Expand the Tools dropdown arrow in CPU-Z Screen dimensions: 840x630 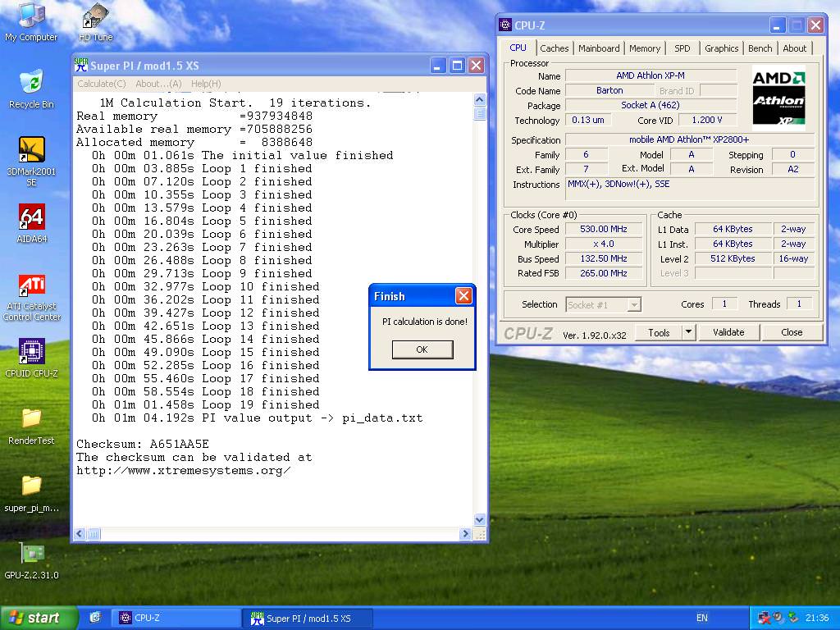click(688, 332)
